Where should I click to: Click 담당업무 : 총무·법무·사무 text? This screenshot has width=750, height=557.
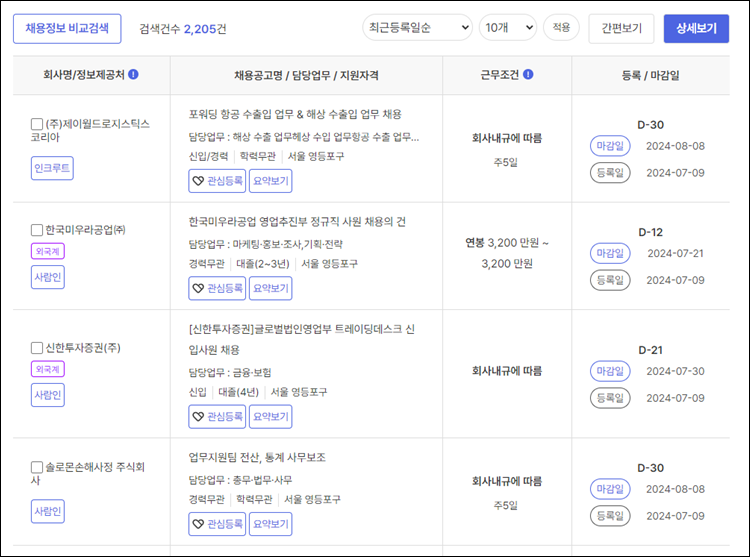point(240,480)
